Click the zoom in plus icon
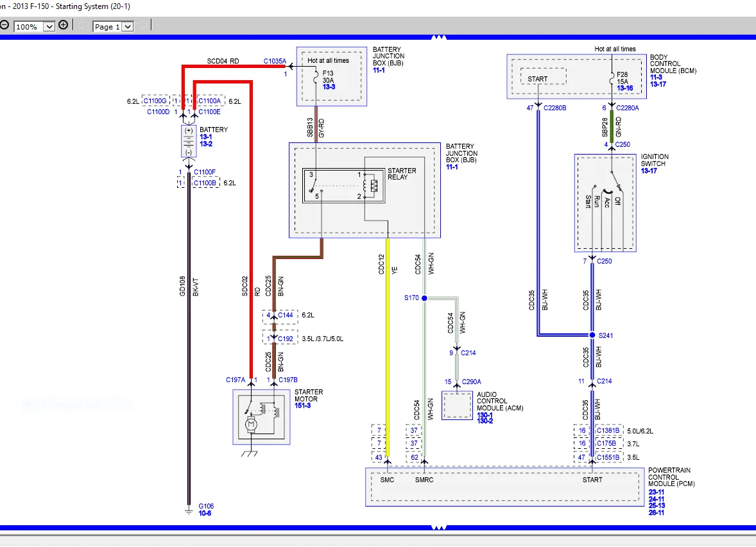 [63, 25]
